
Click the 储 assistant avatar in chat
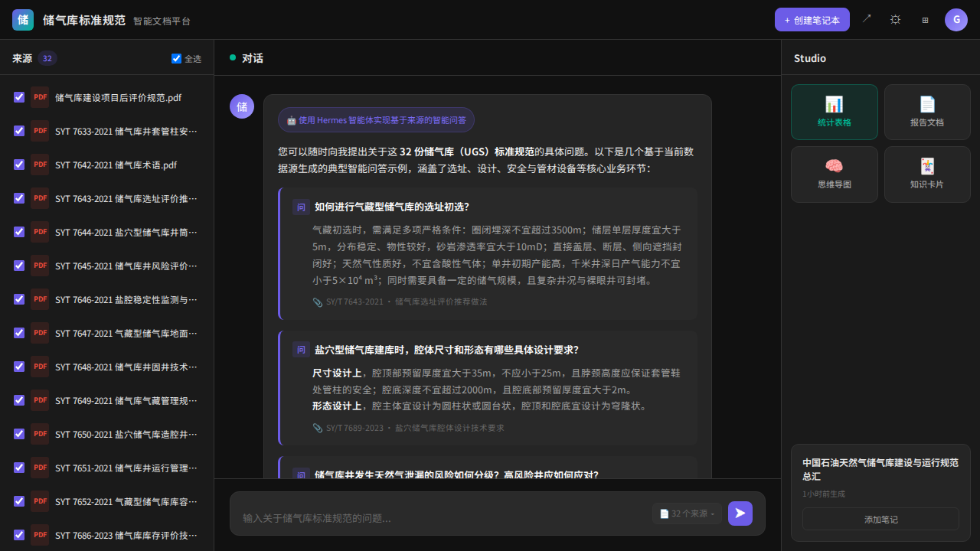(242, 106)
